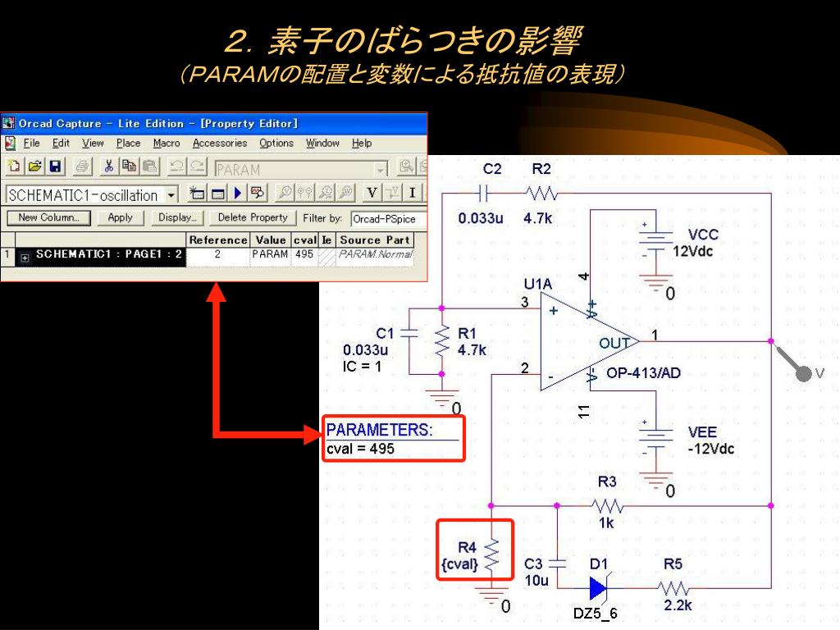Screen dimensions: 840x630
Task: Click the VEE -12Vdc source label
Action: pos(711,441)
